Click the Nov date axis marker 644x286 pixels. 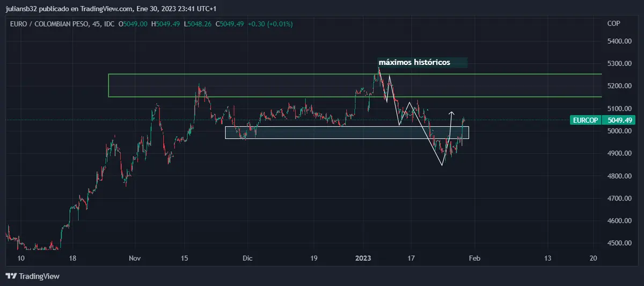point(135,258)
